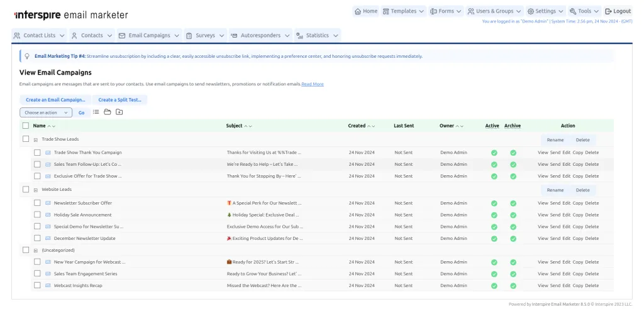This screenshot has height=319, width=644.
Task: Check the Website Leads folder checkbox
Action: [x=25, y=190]
